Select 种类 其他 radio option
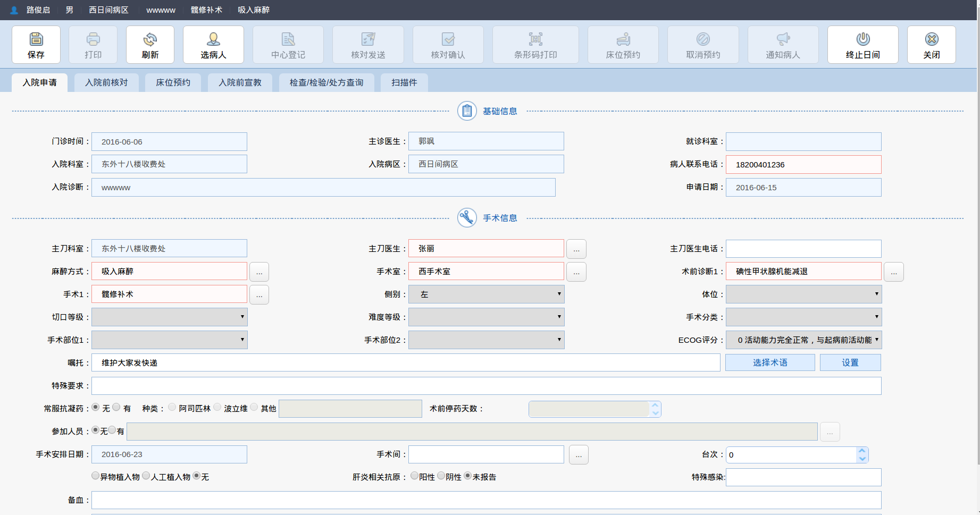The height and width of the screenshot is (515, 980). point(254,407)
